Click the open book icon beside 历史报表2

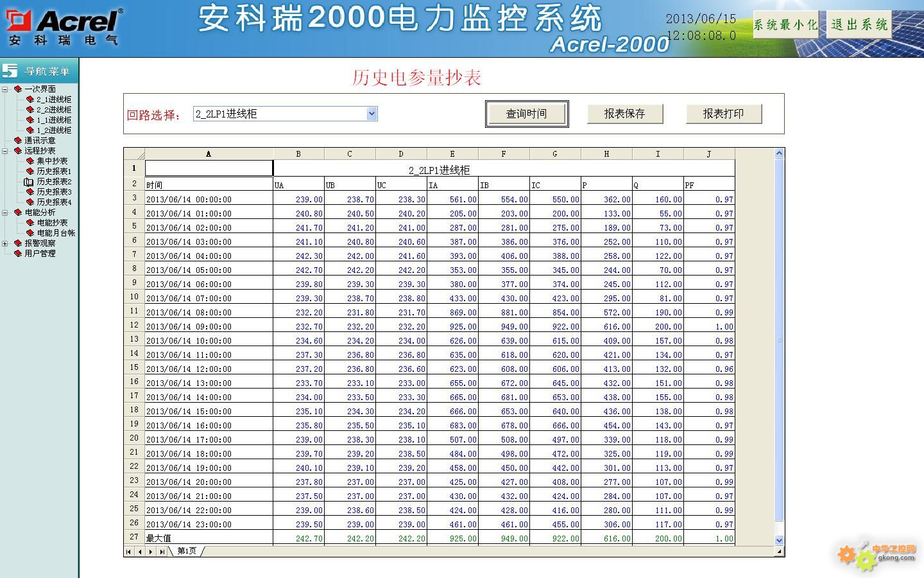point(29,182)
